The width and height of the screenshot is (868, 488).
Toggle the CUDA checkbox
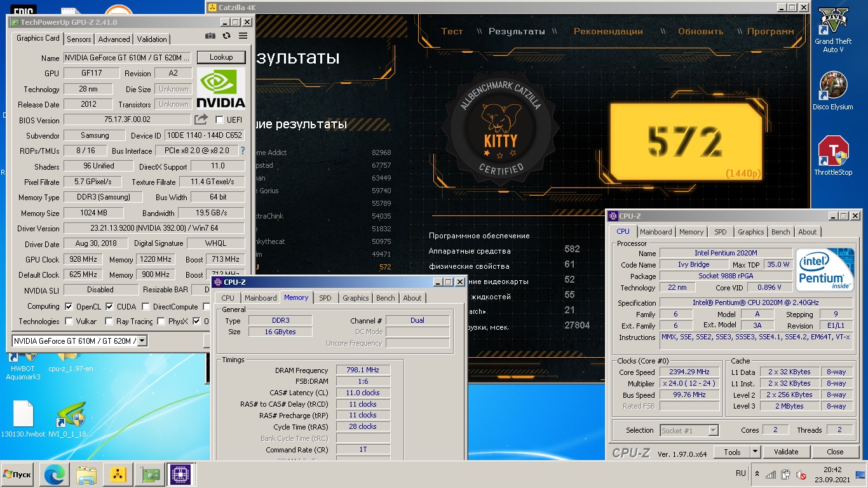pyautogui.click(x=109, y=306)
